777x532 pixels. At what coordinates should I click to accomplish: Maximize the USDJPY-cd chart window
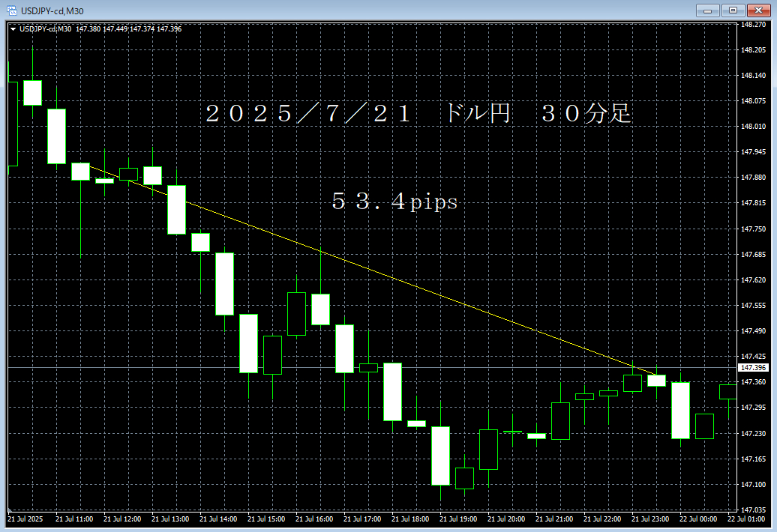733,10
